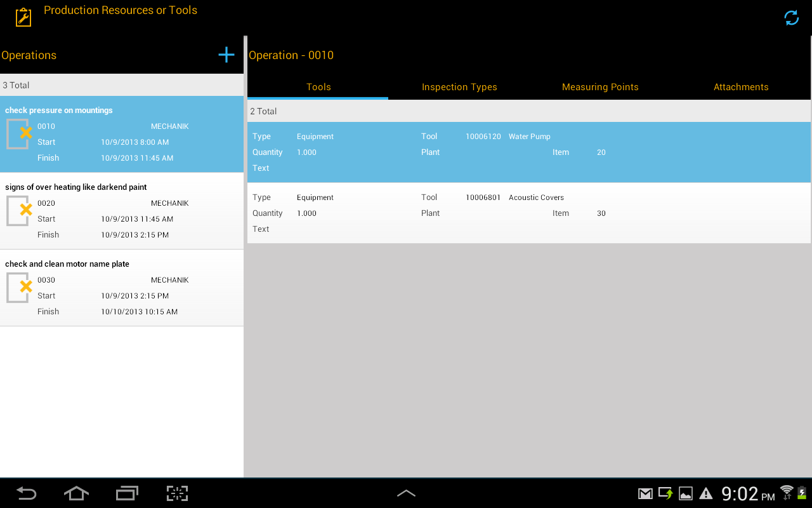
Task: Open the screenshot capture notification icon
Action: point(686,493)
